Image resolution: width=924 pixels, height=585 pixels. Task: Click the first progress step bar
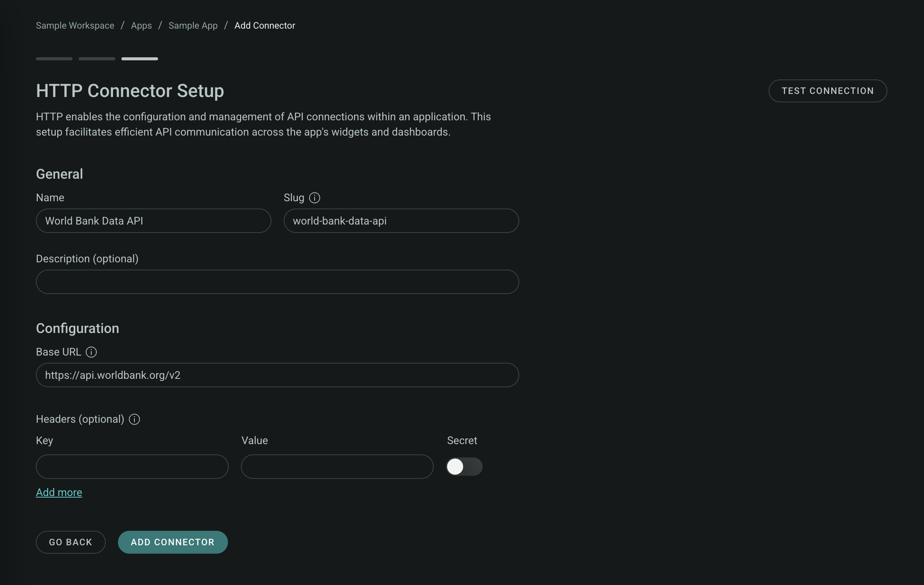tap(54, 59)
